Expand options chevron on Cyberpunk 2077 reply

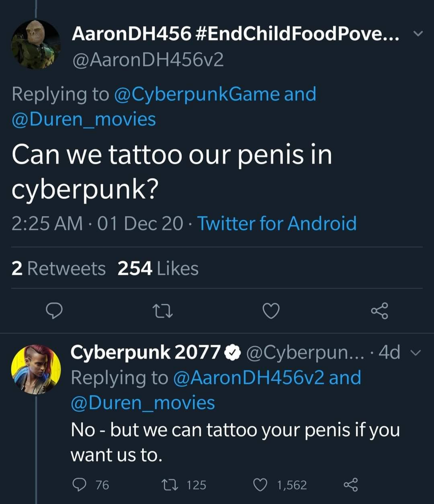pyautogui.click(x=418, y=353)
